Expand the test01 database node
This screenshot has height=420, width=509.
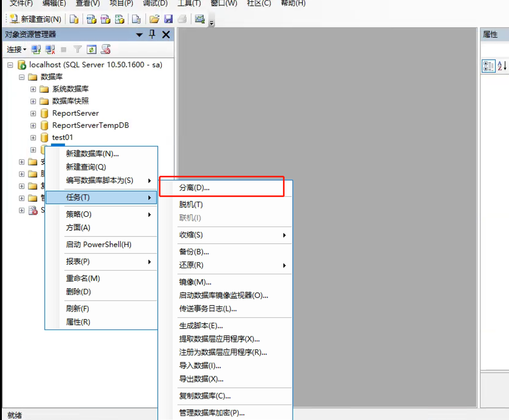point(33,138)
